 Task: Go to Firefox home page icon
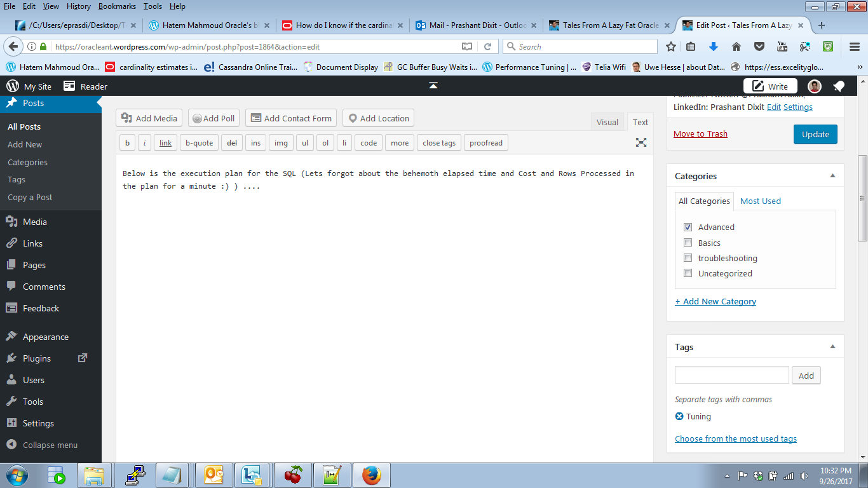point(736,46)
